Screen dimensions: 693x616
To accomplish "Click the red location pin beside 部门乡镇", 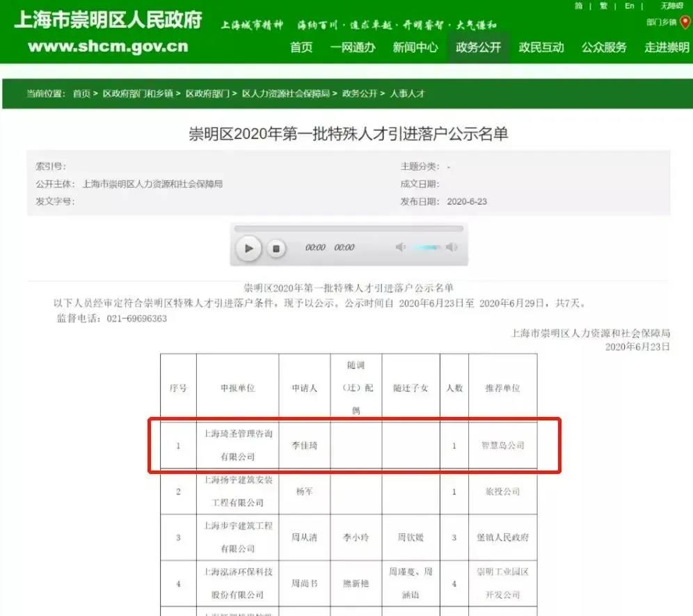I will (686, 22).
